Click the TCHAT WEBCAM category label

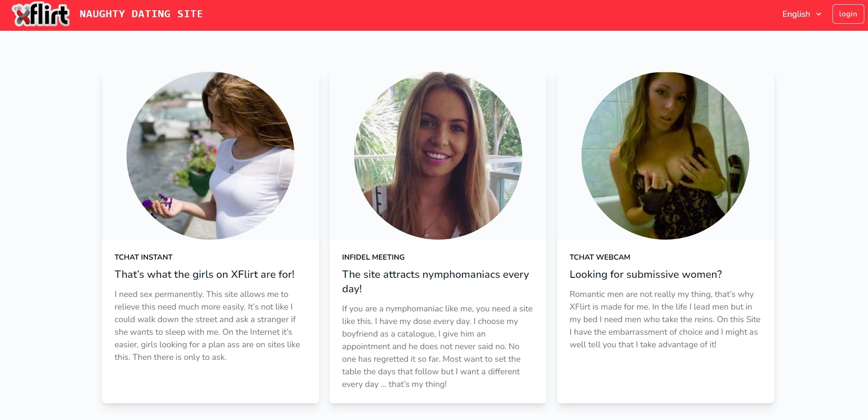[600, 257]
